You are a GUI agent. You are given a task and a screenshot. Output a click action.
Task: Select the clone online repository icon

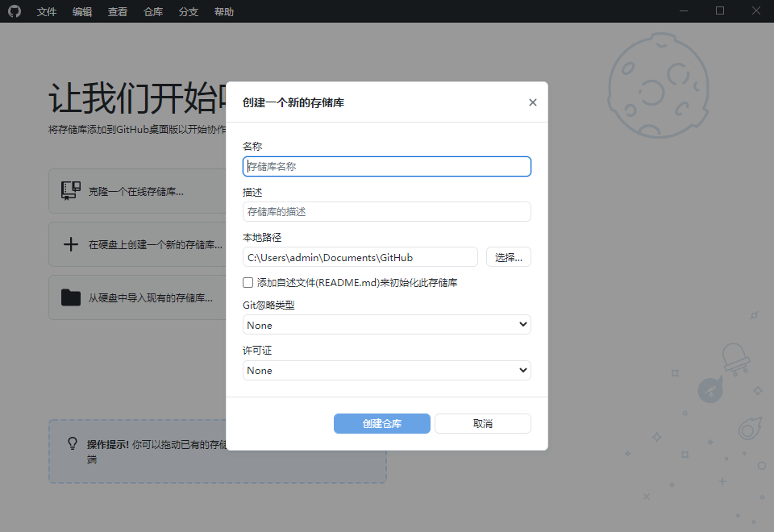pyautogui.click(x=70, y=190)
